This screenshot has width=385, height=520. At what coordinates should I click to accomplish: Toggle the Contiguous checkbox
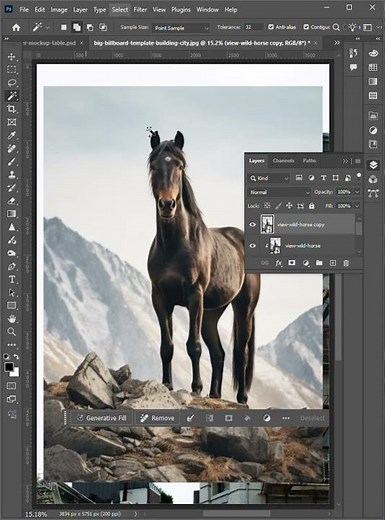tap(306, 27)
